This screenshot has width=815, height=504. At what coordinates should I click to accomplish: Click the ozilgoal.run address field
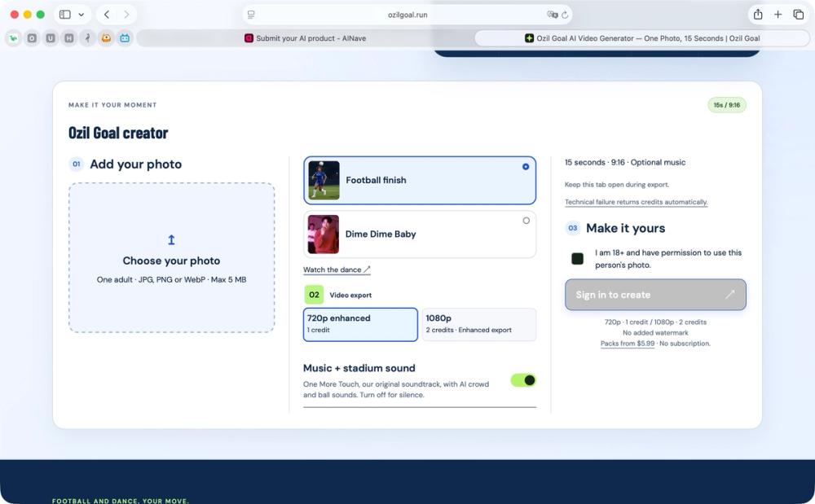pos(407,15)
